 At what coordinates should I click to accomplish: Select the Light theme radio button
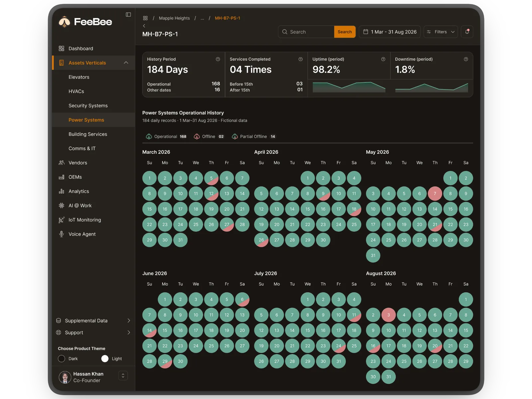105,358
